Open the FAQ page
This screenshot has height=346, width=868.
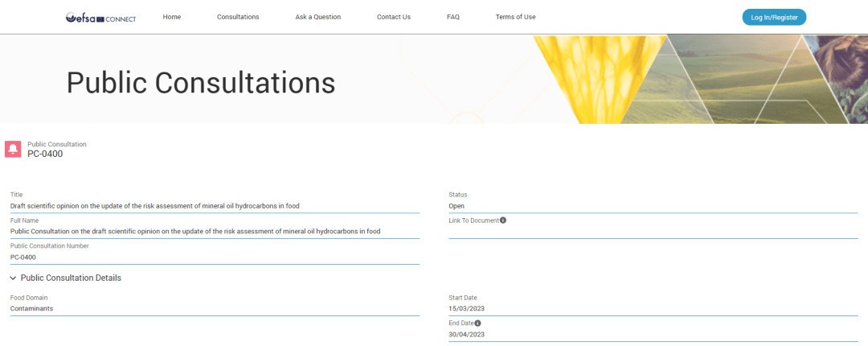(x=453, y=17)
